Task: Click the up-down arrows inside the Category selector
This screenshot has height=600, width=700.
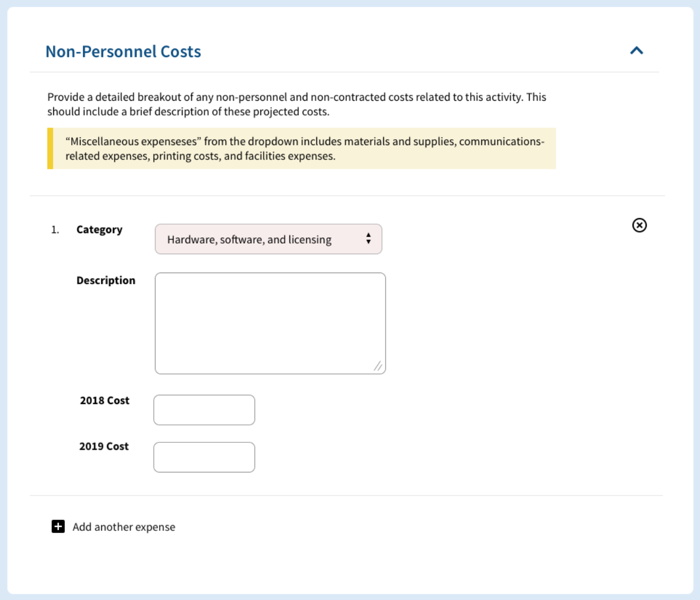Action: 368,239
